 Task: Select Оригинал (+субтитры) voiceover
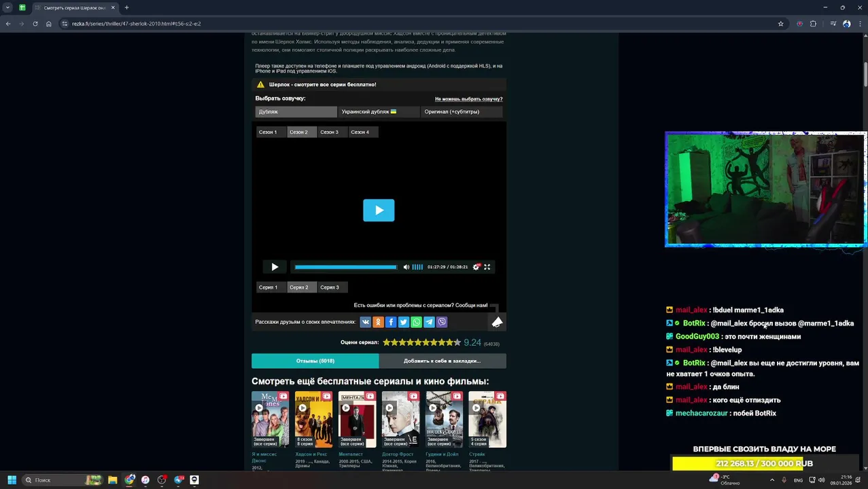coord(462,111)
